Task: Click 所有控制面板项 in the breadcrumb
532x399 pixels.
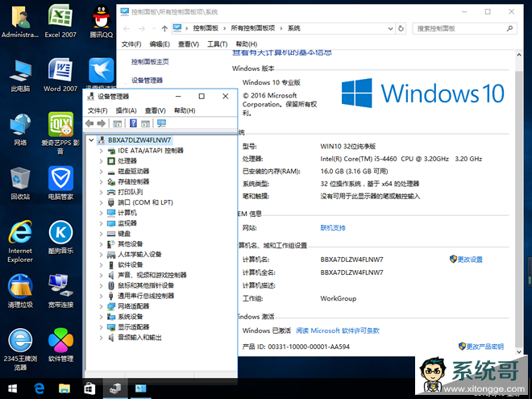Action: click(x=253, y=28)
